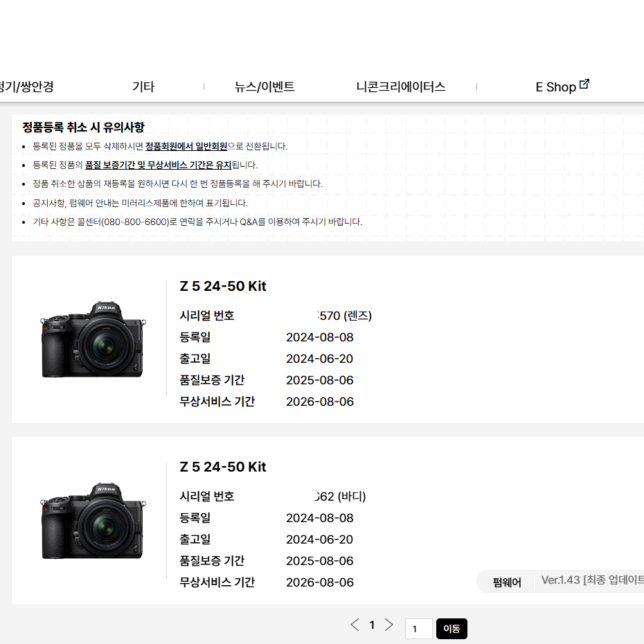The image size is (644, 644).
Task: Click the 이동 button
Action: 451,629
